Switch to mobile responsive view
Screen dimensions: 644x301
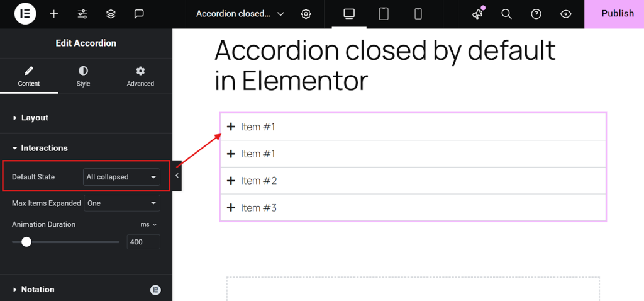point(418,14)
